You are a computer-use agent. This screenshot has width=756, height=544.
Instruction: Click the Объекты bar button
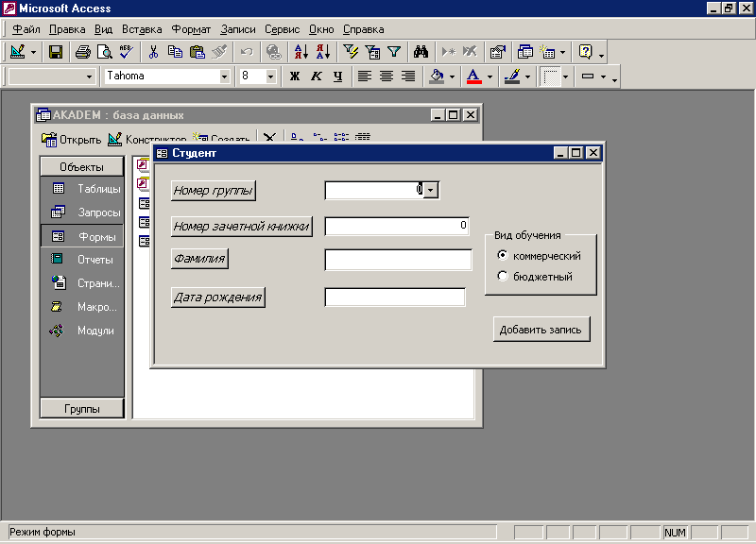81,167
